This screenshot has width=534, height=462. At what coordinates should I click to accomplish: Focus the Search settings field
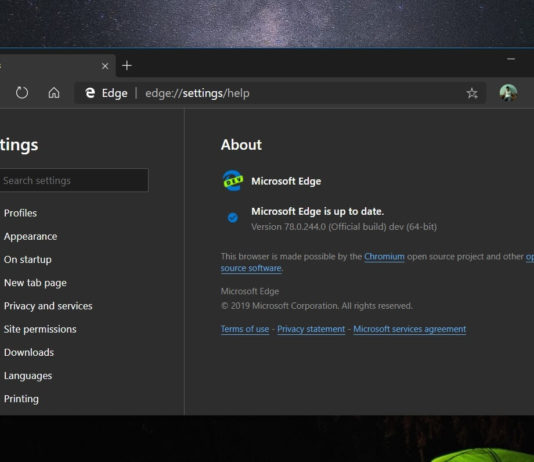pyautogui.click(x=74, y=180)
